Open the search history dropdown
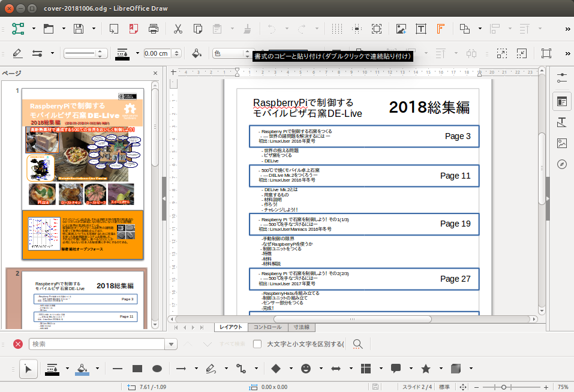Viewport: 574px width, 392px height. (171, 344)
